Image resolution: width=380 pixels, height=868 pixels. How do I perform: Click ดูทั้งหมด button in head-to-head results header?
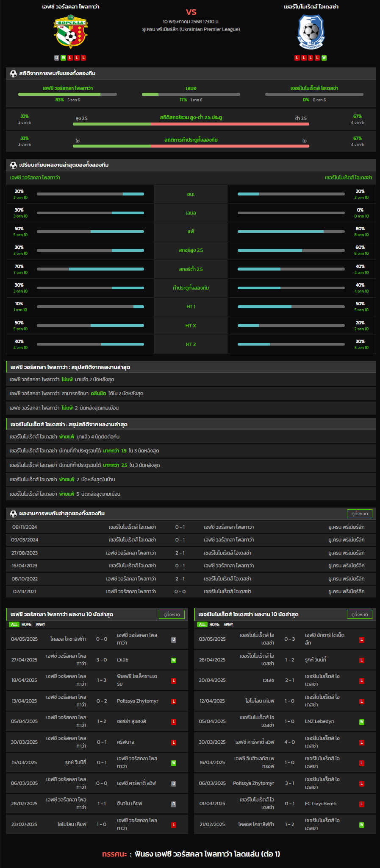[359, 514]
